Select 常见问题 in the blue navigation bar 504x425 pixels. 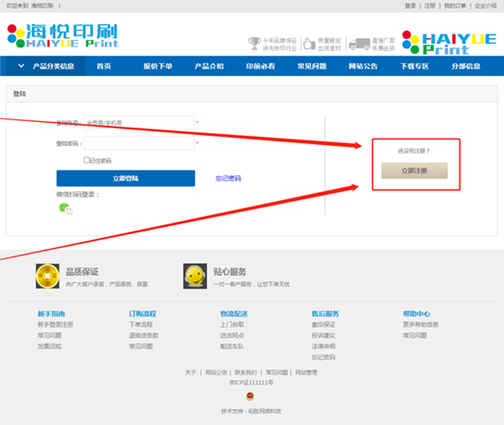coord(312,67)
